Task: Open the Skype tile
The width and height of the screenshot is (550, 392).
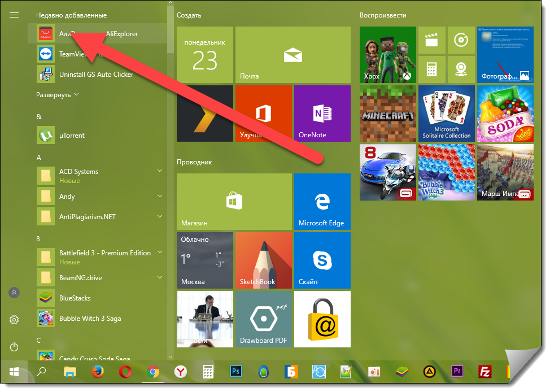Action: click(x=322, y=260)
